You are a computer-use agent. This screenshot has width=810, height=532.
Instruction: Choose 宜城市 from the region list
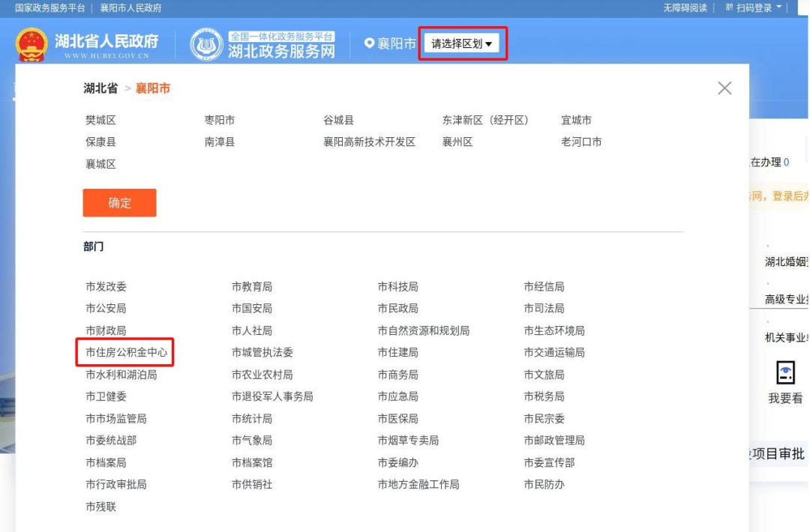click(x=577, y=120)
